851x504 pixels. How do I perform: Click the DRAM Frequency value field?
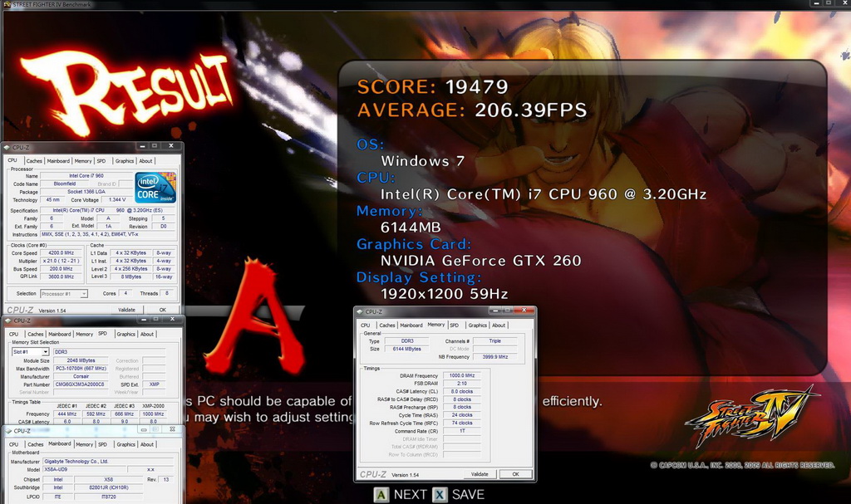(x=462, y=375)
